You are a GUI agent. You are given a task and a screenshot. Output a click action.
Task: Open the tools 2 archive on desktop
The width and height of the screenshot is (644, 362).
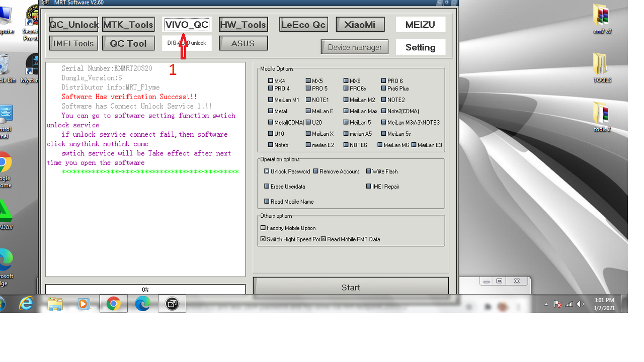pos(602,117)
